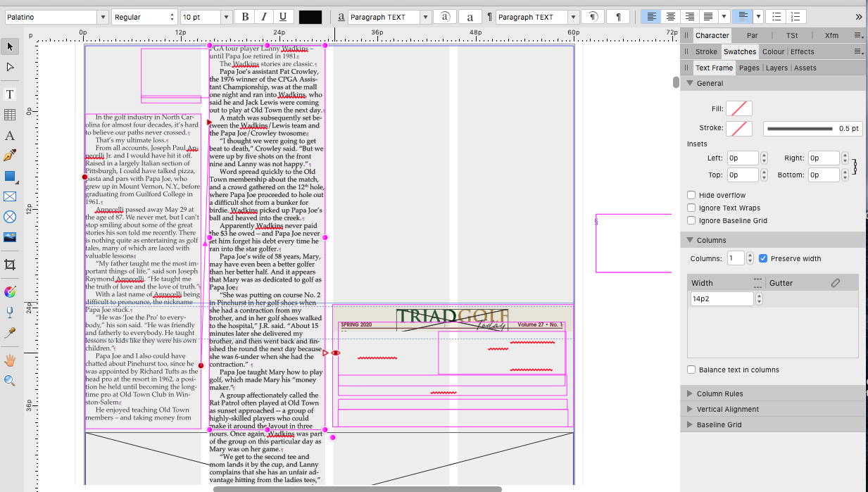
Task: Switch to the TSt tab
Action: click(x=792, y=35)
